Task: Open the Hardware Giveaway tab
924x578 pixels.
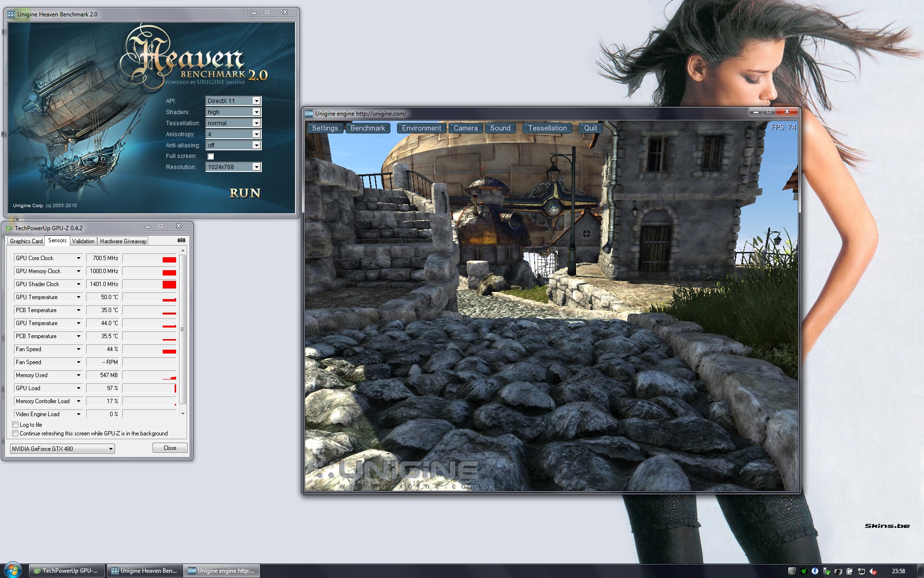Action: [x=123, y=241]
